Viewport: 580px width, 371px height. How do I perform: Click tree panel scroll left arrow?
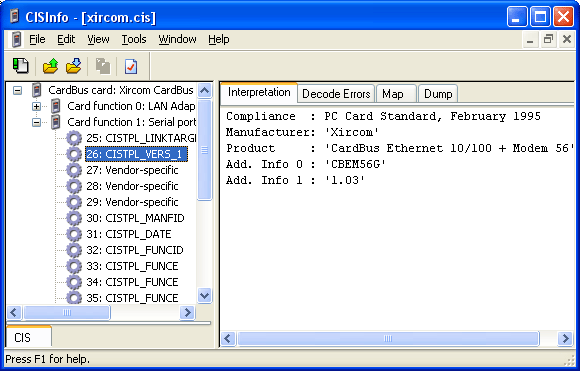click(14, 313)
